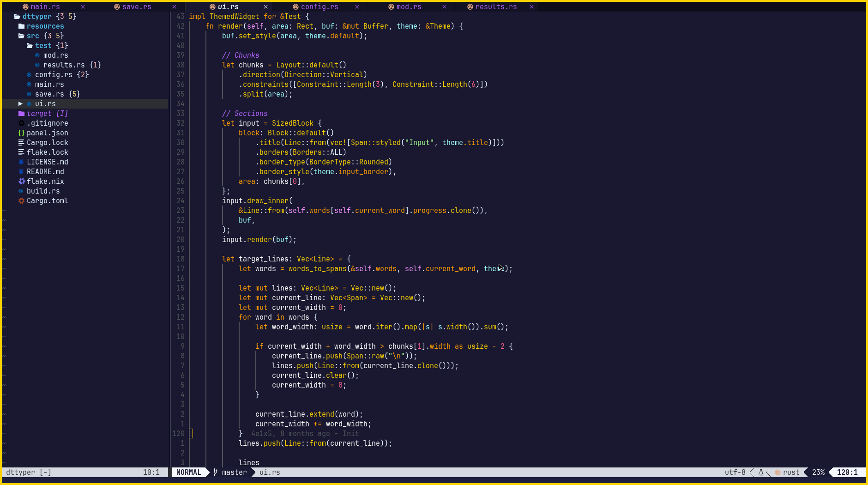This screenshot has height=485, width=868.
Task: Click the git branch icon in statusline
Action: tap(215, 473)
